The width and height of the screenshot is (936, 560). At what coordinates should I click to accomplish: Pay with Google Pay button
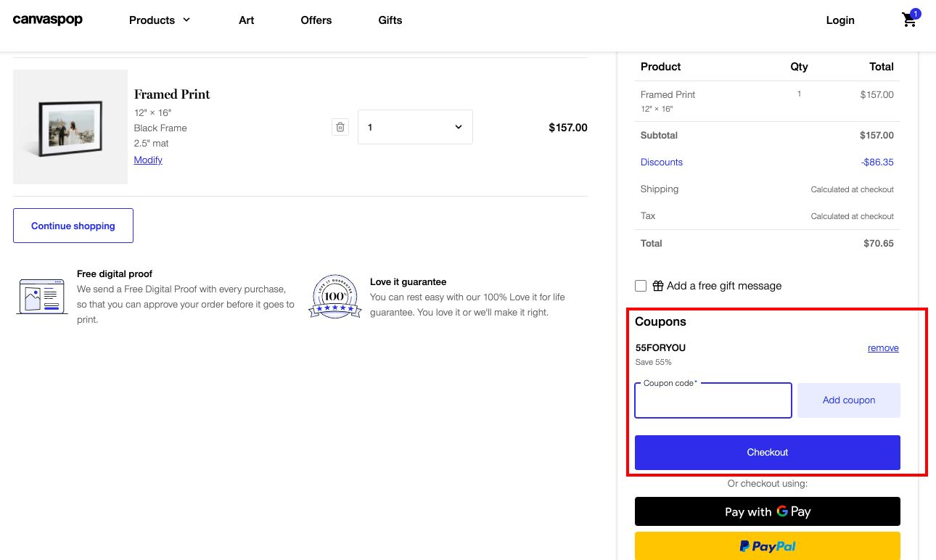[x=768, y=511]
